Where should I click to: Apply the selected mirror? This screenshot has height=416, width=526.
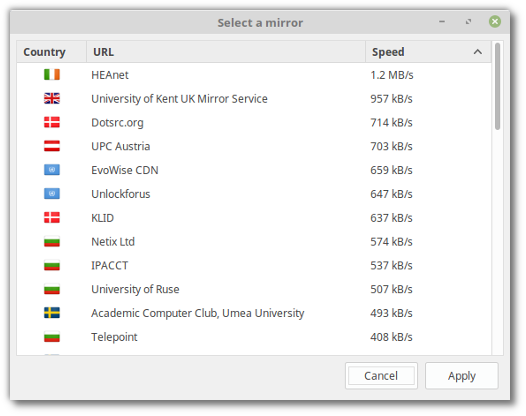(x=462, y=376)
